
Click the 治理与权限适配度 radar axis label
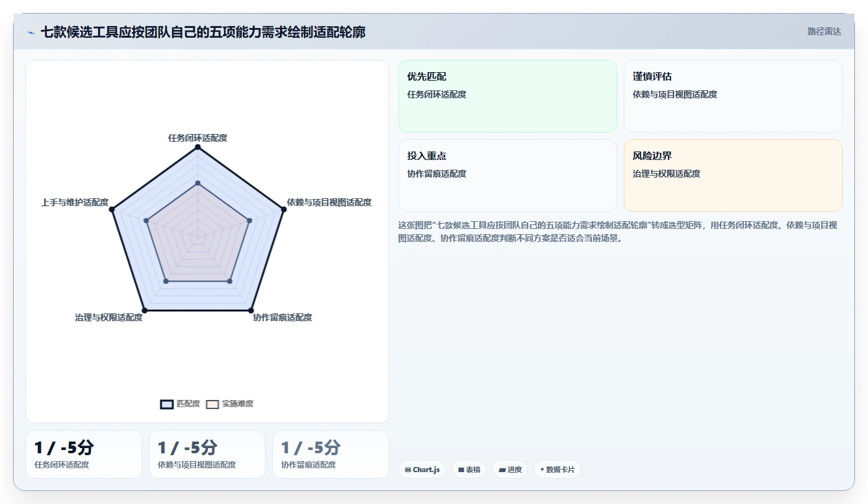coord(108,317)
